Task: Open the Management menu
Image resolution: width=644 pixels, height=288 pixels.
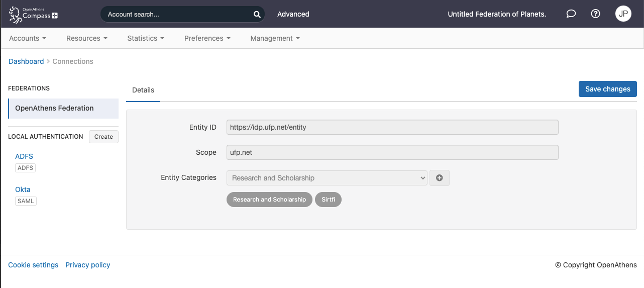Action: [x=275, y=38]
